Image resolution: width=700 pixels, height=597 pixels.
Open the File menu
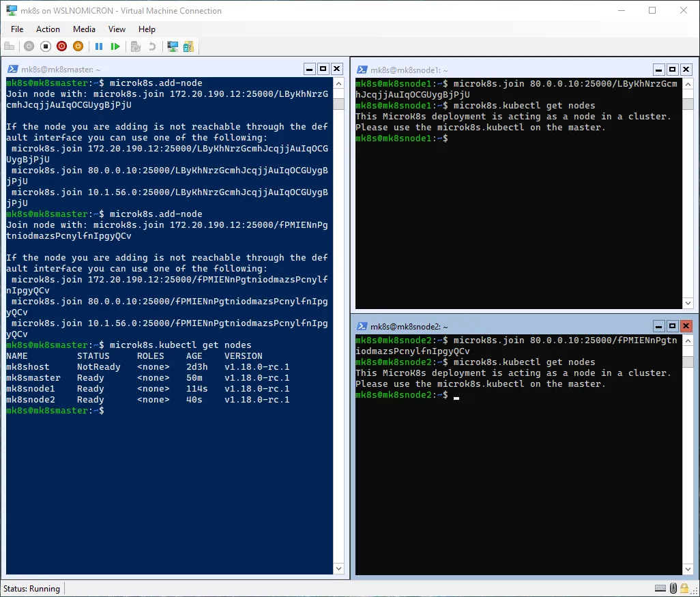click(x=17, y=29)
